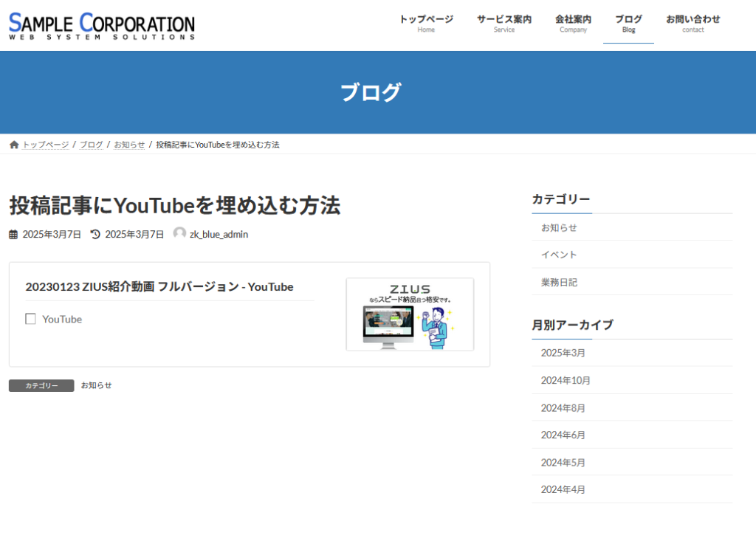
Task: Click the ZIUS video thumbnail image
Action: pos(410,314)
